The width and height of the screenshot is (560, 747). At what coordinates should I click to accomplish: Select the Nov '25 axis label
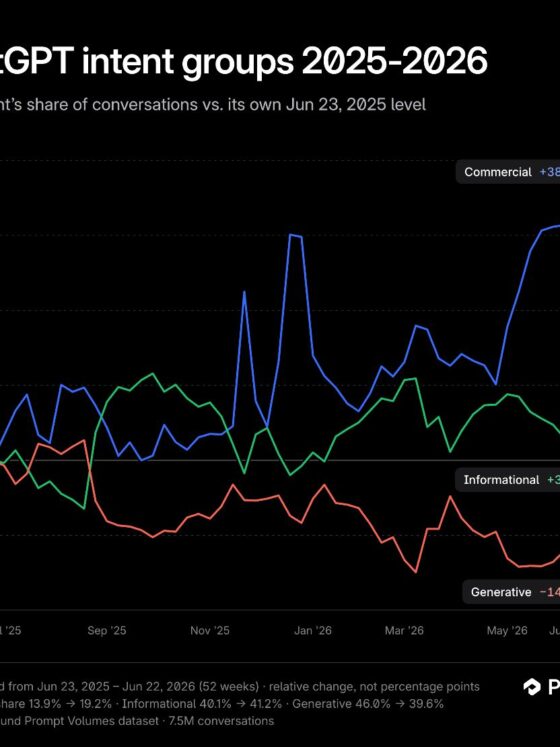(210, 631)
